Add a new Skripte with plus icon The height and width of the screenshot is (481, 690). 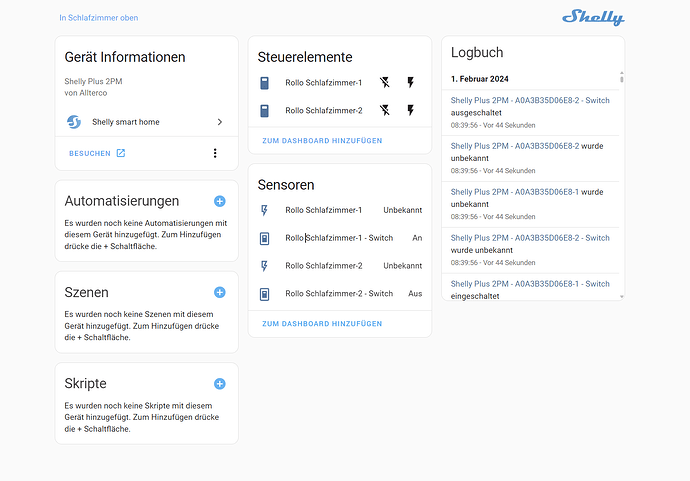tap(220, 384)
